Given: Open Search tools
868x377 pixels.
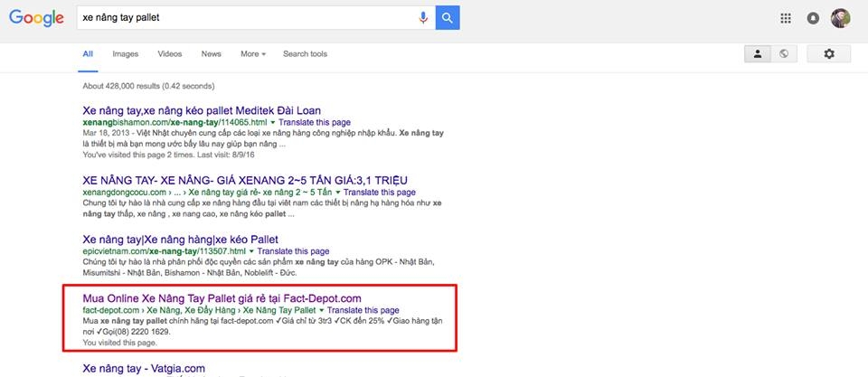Looking at the screenshot, I should click(305, 53).
